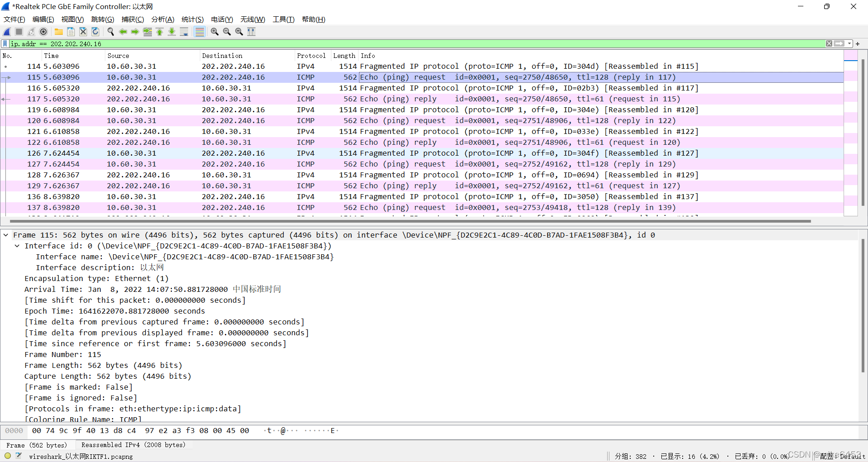Screen dimensions: 868x462
Task: Edit capture file properties status icon
Action: pyautogui.click(x=19, y=456)
